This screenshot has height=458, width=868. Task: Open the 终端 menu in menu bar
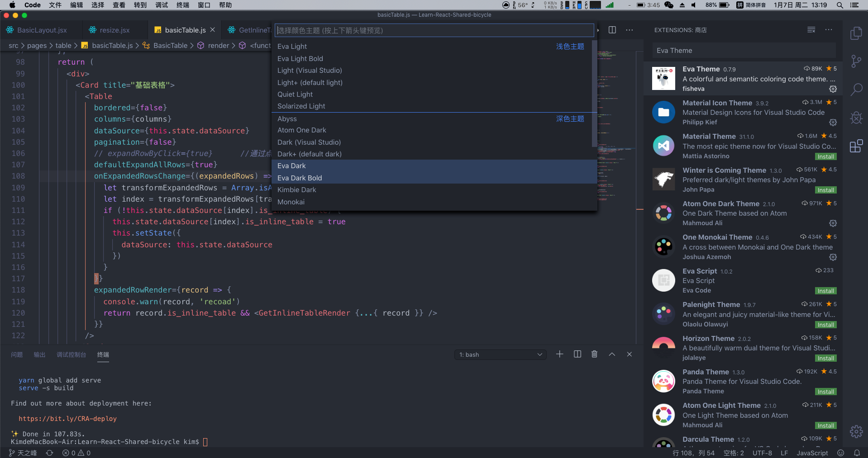[x=183, y=5]
